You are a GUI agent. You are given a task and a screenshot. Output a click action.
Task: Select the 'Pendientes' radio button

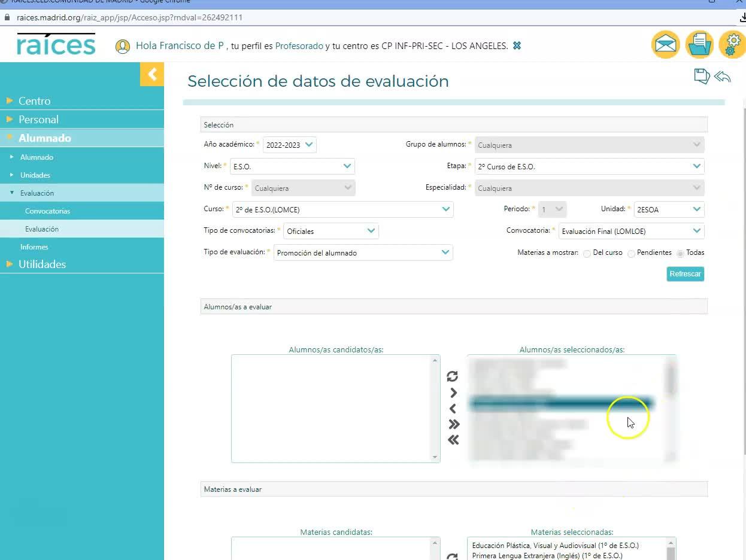tap(631, 254)
